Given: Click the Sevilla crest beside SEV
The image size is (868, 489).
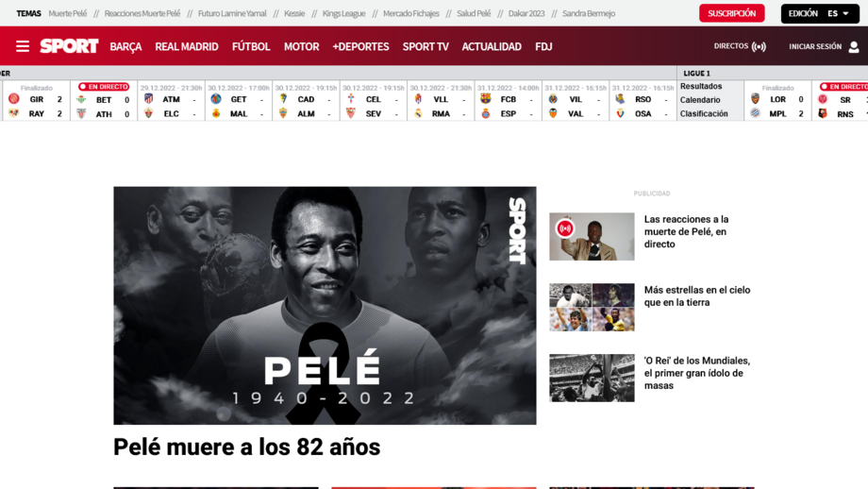Looking at the screenshot, I should [350, 113].
